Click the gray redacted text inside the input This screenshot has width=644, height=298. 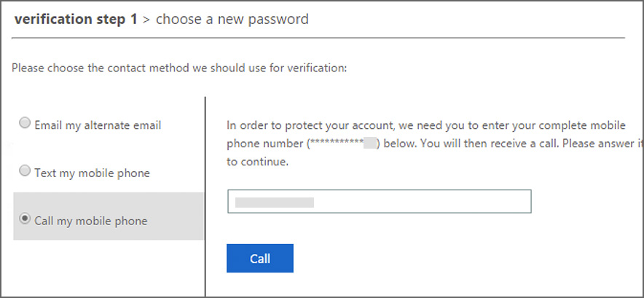(274, 202)
